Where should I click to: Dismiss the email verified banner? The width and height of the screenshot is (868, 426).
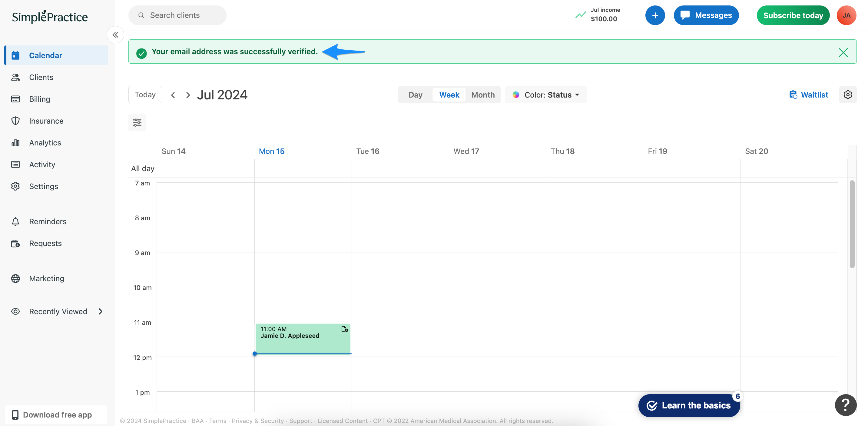(843, 52)
